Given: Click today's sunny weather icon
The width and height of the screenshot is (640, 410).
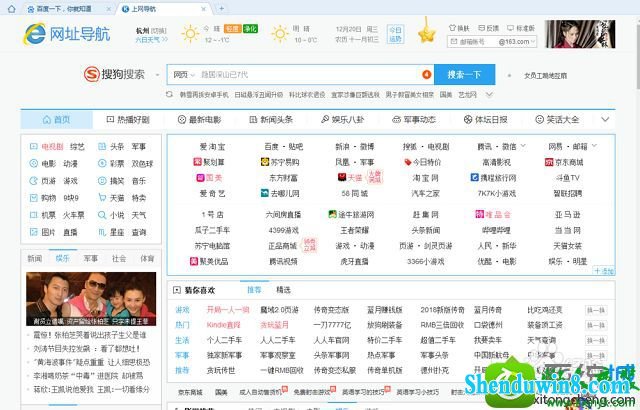Looking at the screenshot, I should 190,33.
